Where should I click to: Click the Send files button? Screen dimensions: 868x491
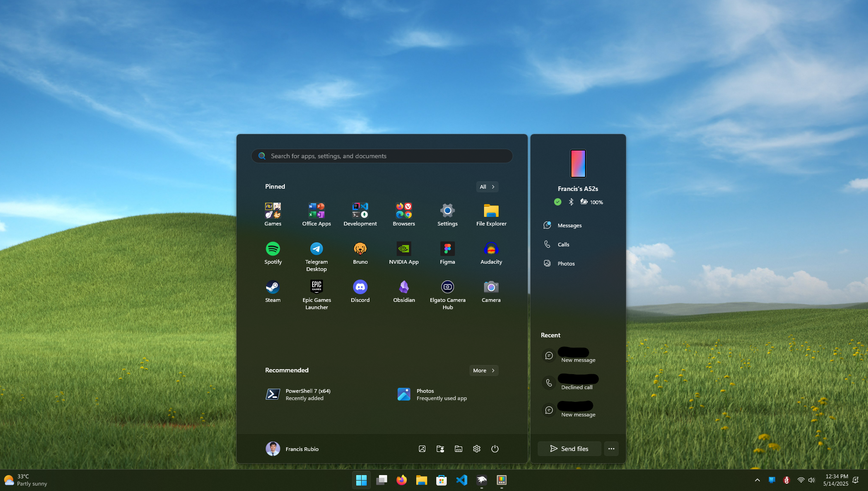[x=569, y=449]
